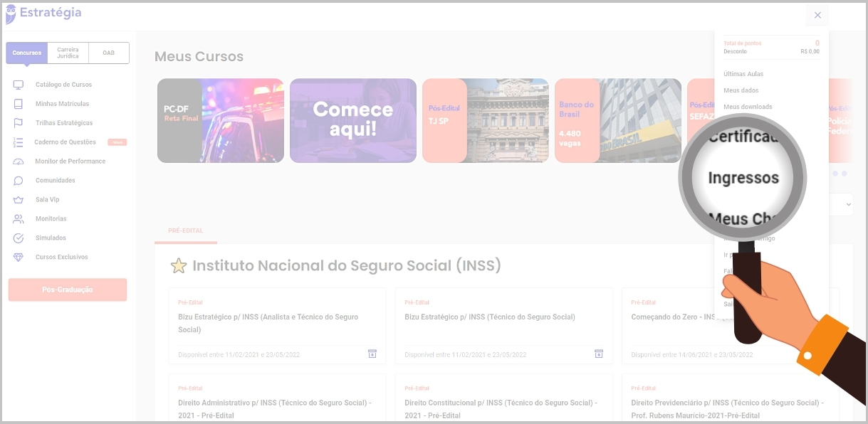Select the PRÉ-EDITAL tab
868x424 pixels.
tap(186, 231)
